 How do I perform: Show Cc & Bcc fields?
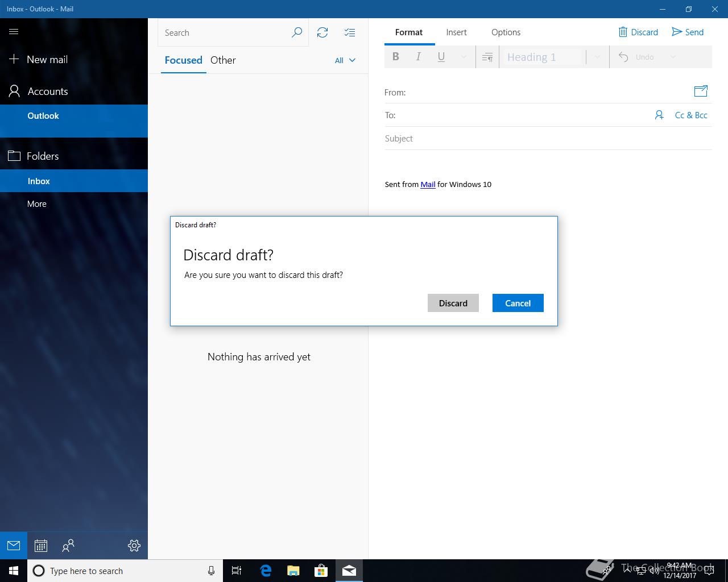click(691, 115)
